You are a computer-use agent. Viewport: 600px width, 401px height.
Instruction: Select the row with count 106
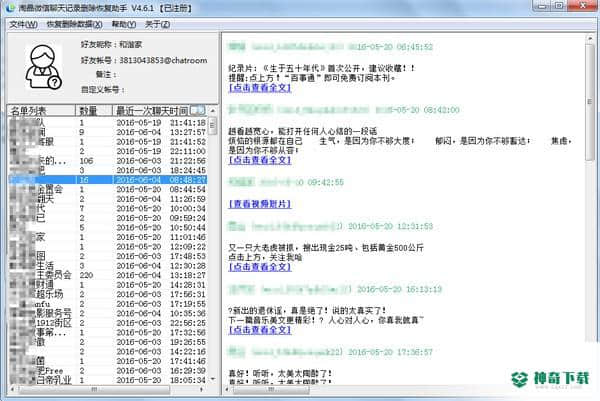coord(108,161)
